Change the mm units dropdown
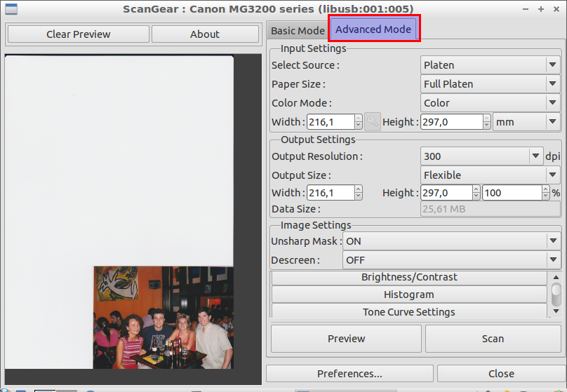Image resolution: width=567 pixels, height=392 pixels. point(526,122)
